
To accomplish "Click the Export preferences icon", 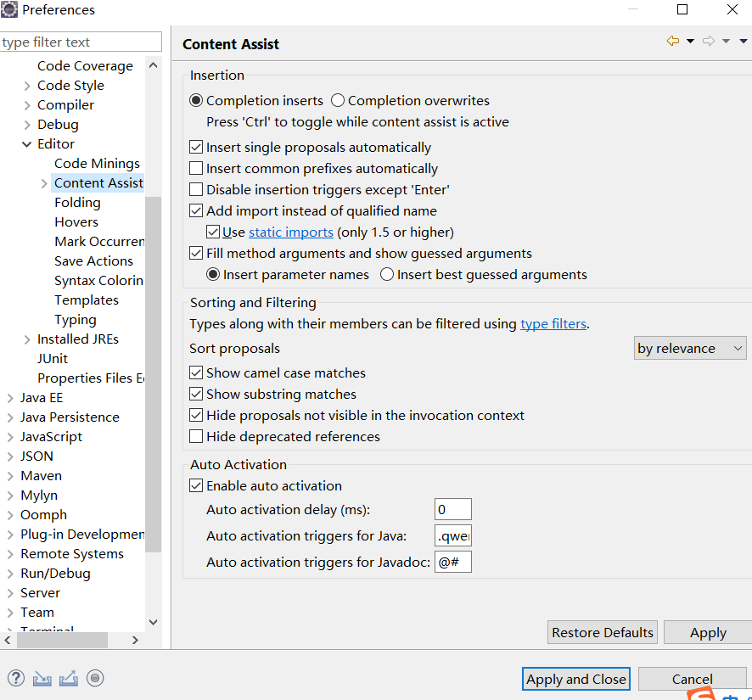I will pyautogui.click(x=69, y=678).
